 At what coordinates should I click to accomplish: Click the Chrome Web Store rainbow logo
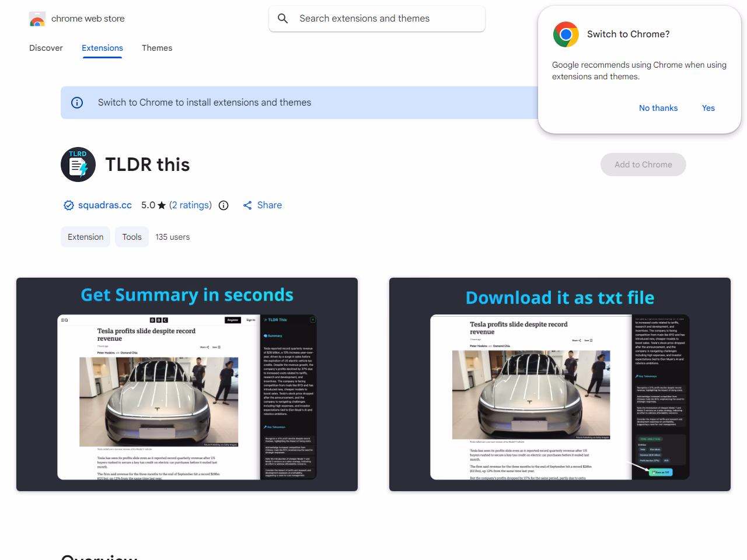pyautogui.click(x=37, y=19)
